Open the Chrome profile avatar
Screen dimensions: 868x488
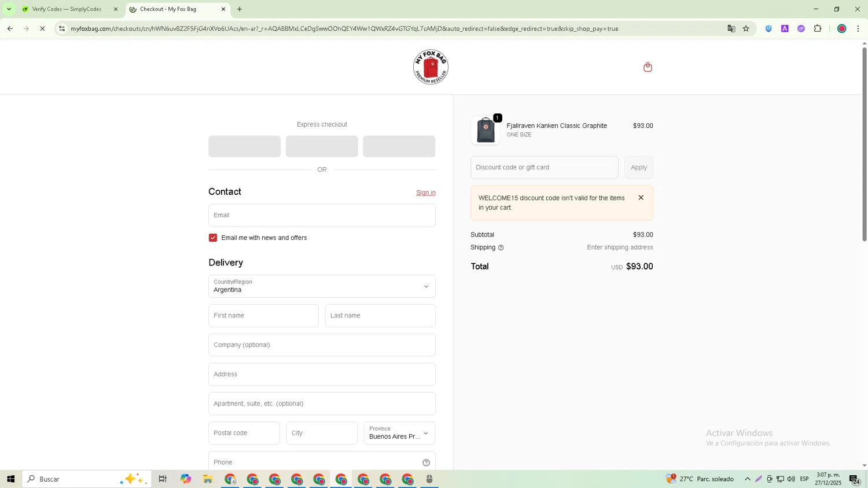coord(842,28)
